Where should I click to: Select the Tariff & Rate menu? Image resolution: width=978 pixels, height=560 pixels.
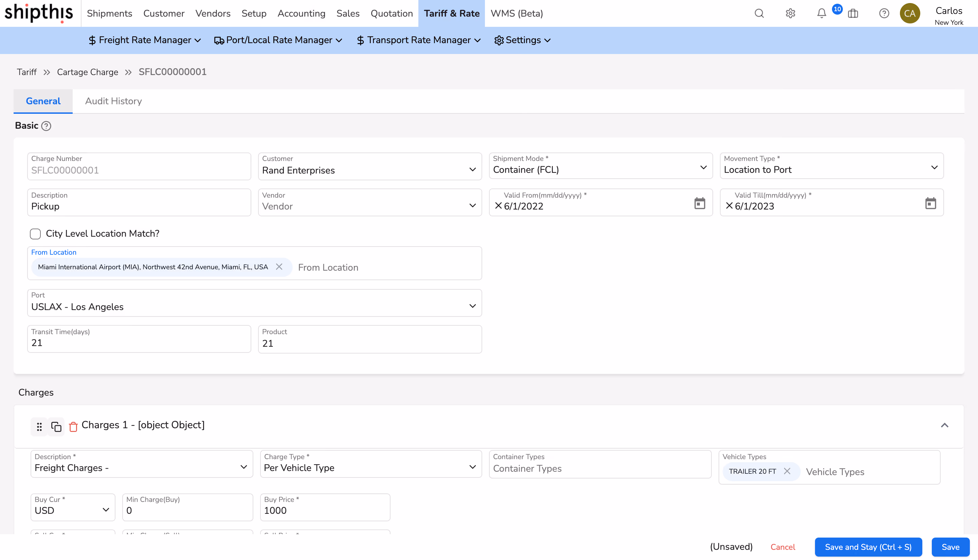[452, 14]
